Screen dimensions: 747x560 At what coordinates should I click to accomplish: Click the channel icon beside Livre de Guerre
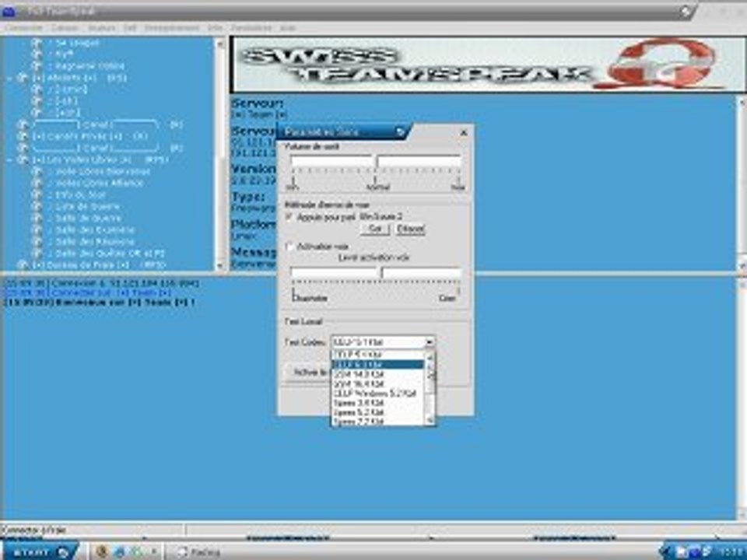(x=37, y=206)
